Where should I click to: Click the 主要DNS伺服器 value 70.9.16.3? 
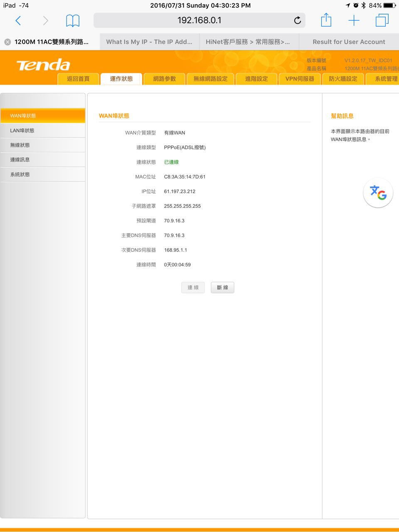174,235
